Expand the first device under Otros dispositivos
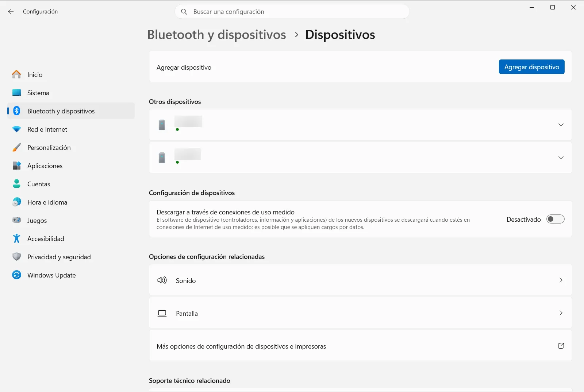The width and height of the screenshot is (584, 392). point(561,125)
